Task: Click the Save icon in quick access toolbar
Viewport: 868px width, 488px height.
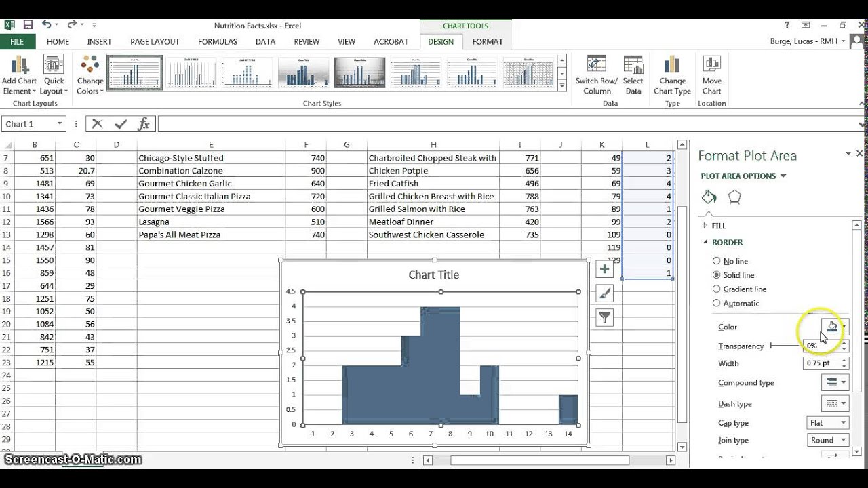Action: pyautogui.click(x=28, y=25)
